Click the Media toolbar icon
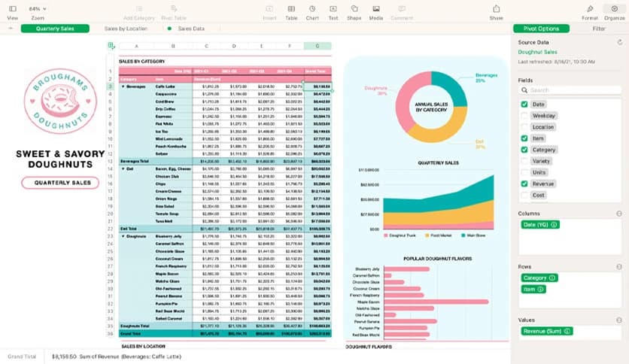The image size is (629, 364). [375, 8]
